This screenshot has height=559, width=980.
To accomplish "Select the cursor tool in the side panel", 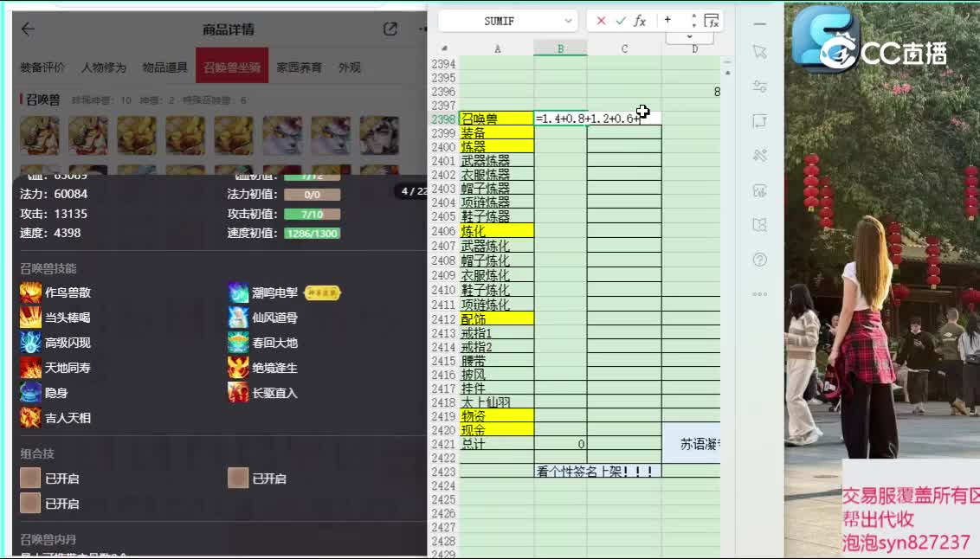I will [759, 52].
